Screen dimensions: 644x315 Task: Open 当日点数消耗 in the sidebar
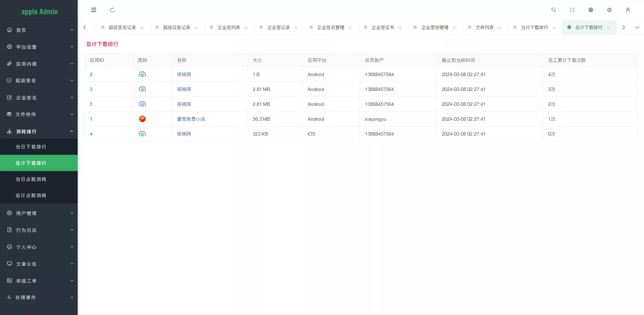coord(31,179)
